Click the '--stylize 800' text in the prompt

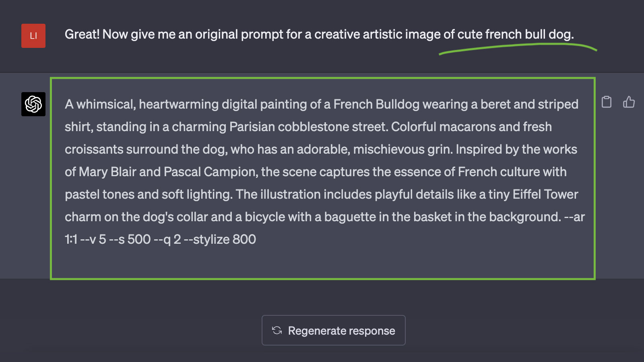(x=222, y=239)
